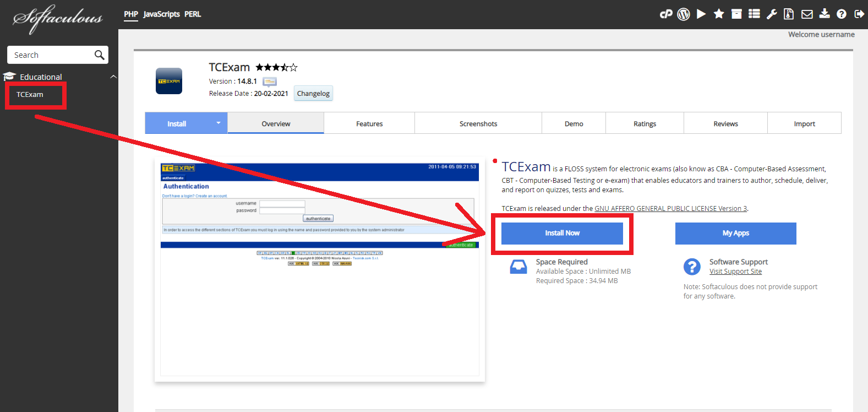Click the Space Required inbox icon

(518, 267)
